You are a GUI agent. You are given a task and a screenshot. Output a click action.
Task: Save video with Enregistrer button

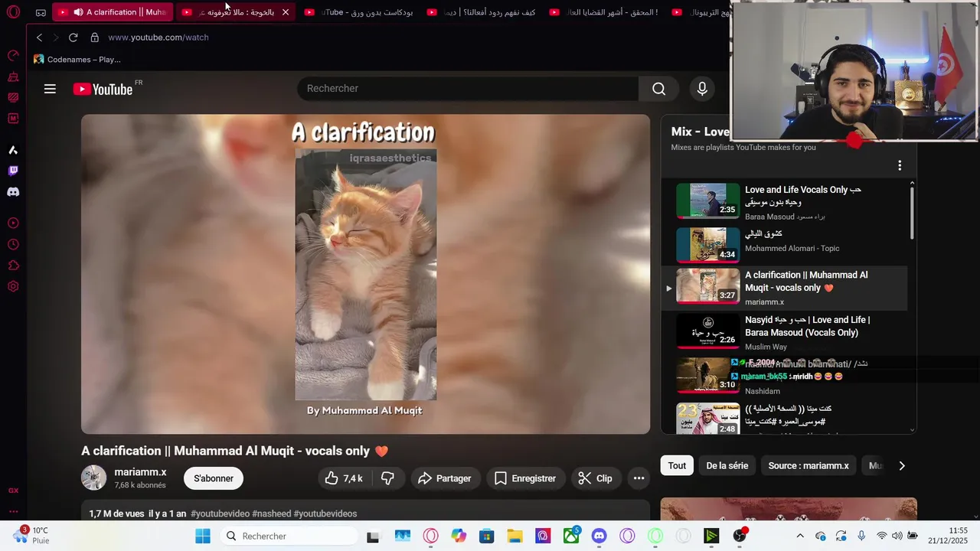[x=525, y=478]
